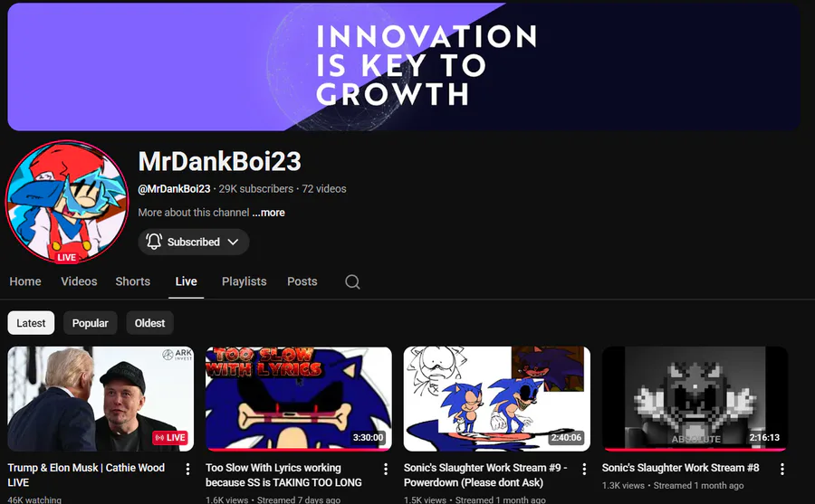
Task: Open options menu for Trump & Elon Musk video
Action: [187, 470]
